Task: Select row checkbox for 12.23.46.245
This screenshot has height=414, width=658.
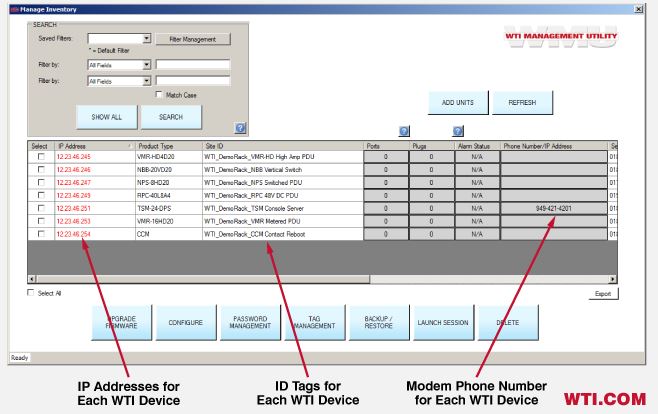Action: coord(41,156)
